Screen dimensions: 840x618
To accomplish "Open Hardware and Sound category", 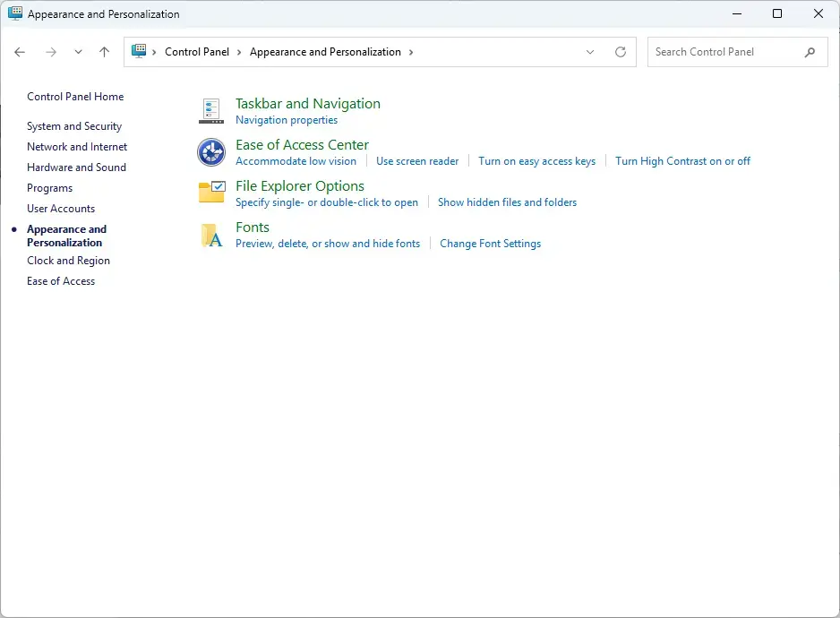I will point(77,167).
